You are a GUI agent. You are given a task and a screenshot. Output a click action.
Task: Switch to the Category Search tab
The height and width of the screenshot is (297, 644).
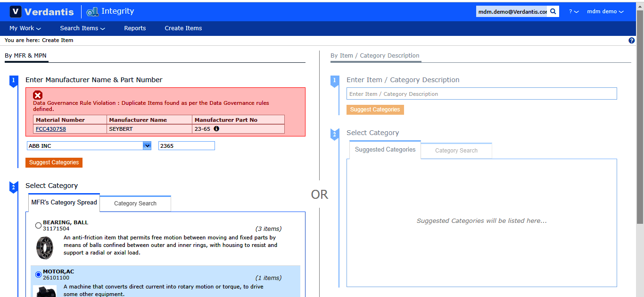click(135, 203)
